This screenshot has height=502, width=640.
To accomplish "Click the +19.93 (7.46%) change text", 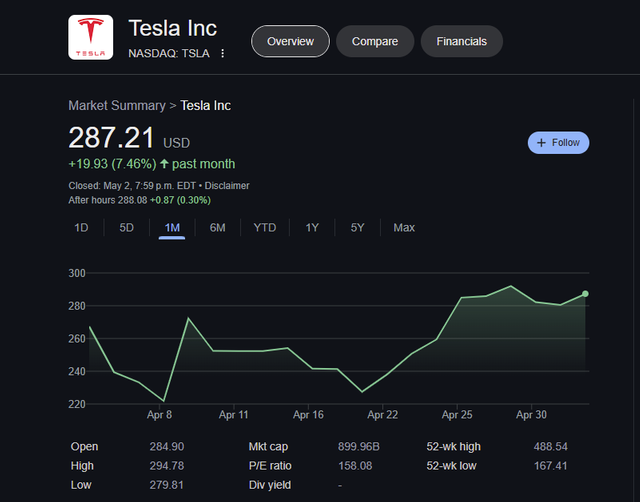I will click(x=112, y=164).
